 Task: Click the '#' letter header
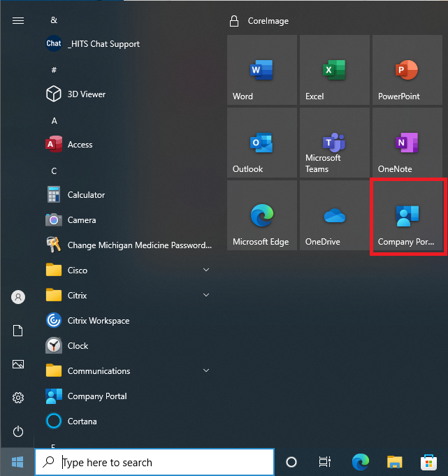pos(54,70)
